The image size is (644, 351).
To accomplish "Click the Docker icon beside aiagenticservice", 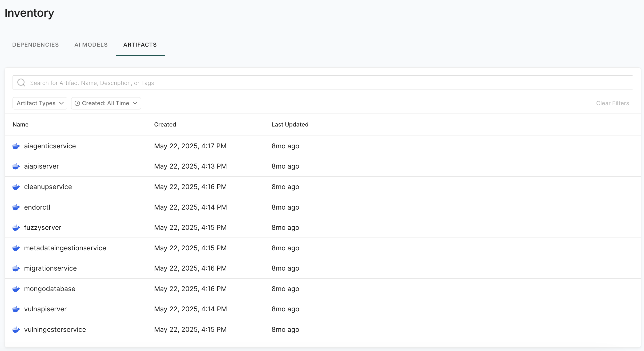I will coord(16,146).
